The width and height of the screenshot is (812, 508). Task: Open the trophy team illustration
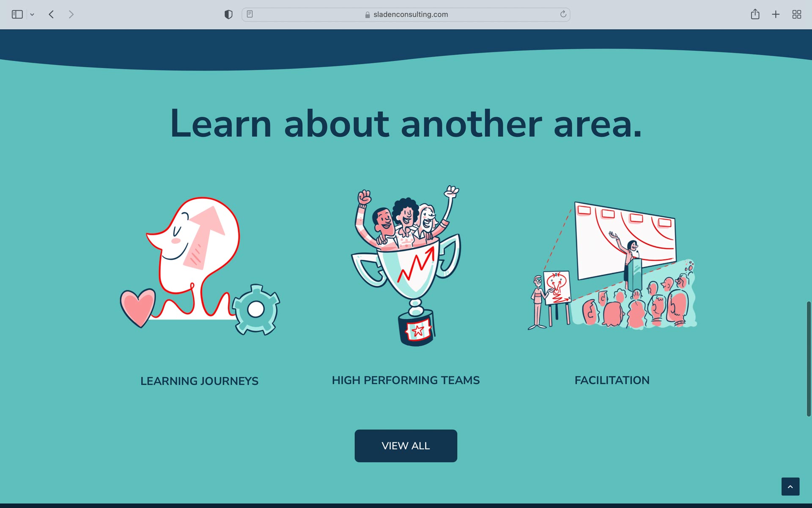406,266
